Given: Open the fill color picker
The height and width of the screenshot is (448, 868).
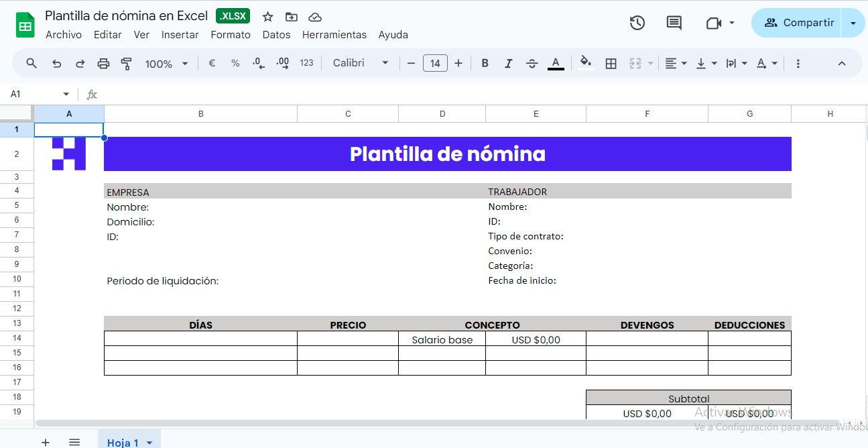Looking at the screenshot, I should 585,63.
